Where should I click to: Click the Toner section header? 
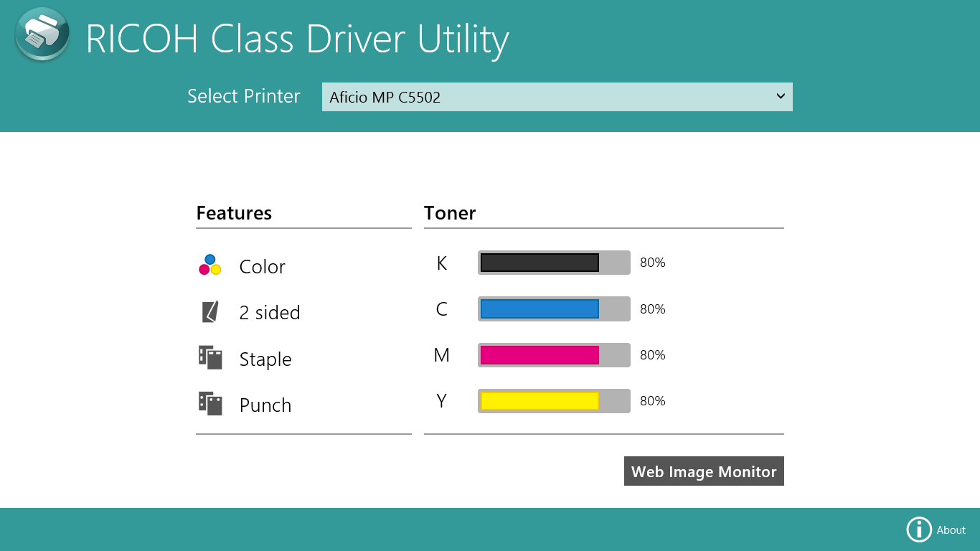coord(450,213)
